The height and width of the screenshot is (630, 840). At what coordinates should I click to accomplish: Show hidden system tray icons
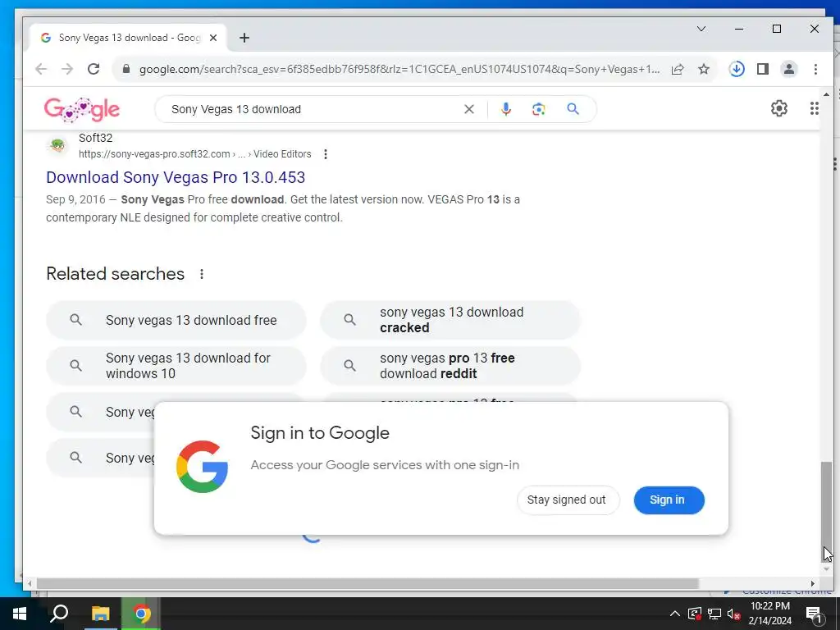[x=675, y=614]
